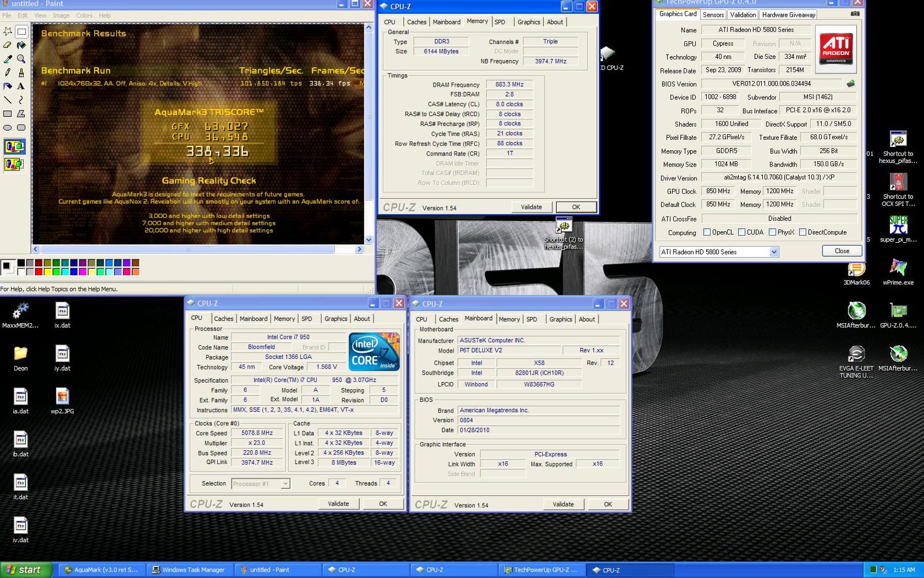This screenshot has height=578, width=924.
Task: Select the Magnifier tool in Paint
Action: [21, 59]
